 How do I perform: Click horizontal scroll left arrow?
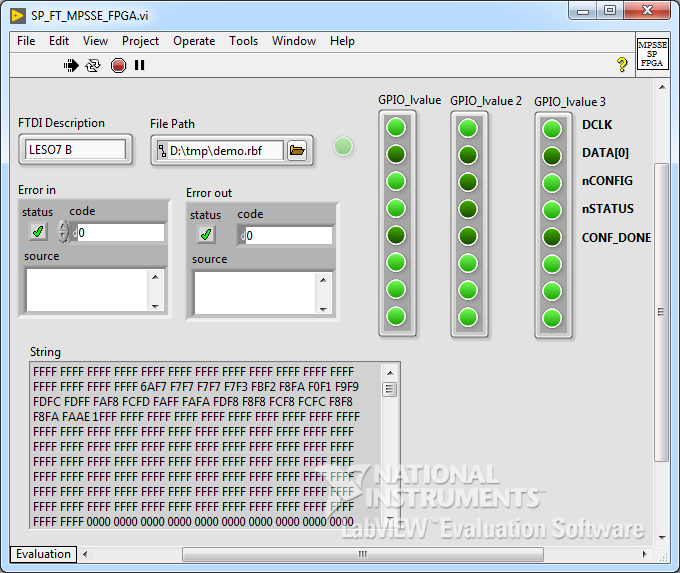pyautogui.click(x=85, y=554)
